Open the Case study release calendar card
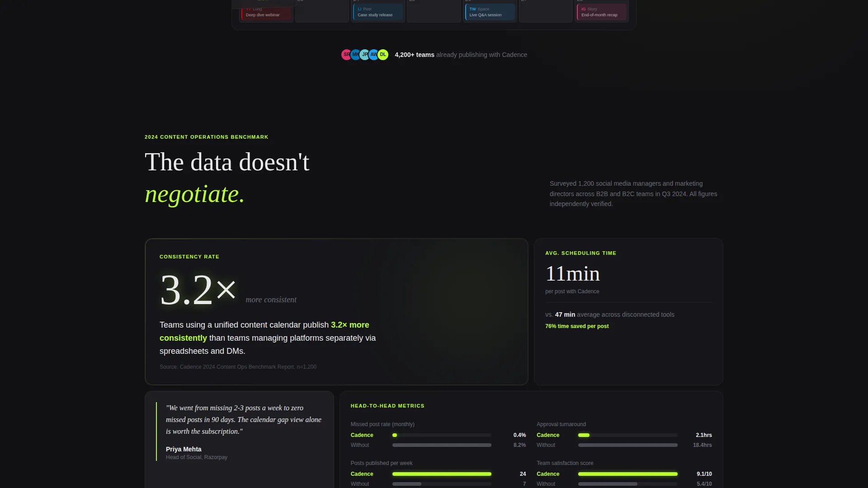The image size is (868, 488). pos(378,12)
